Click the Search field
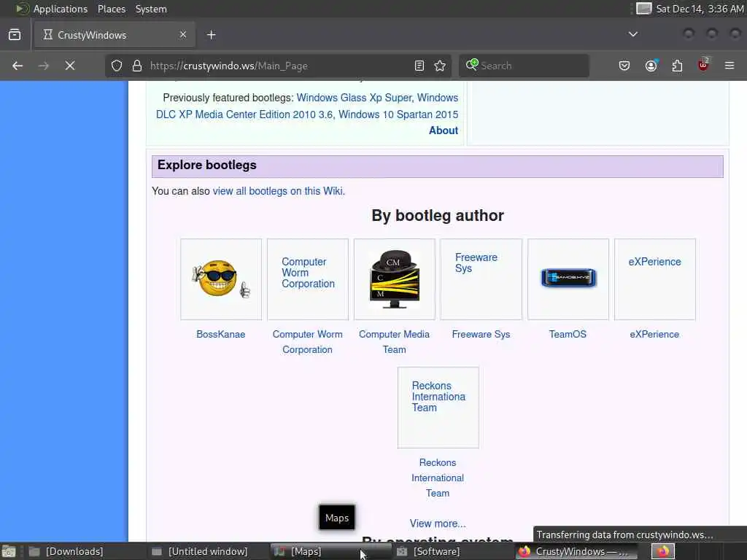The image size is (747, 560). (524, 66)
